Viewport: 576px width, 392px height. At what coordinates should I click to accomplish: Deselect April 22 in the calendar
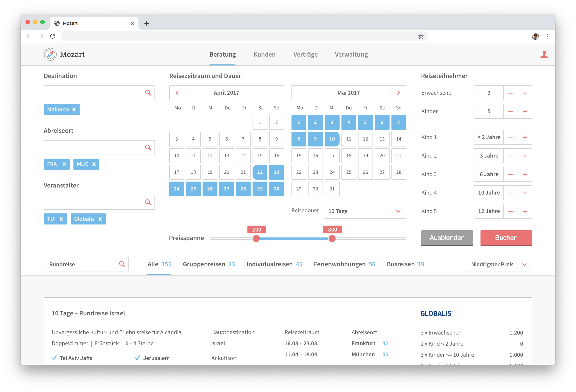(260, 172)
